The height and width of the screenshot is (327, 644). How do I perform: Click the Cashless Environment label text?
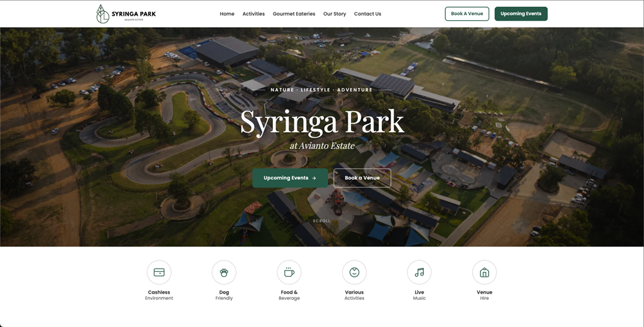pyautogui.click(x=159, y=295)
